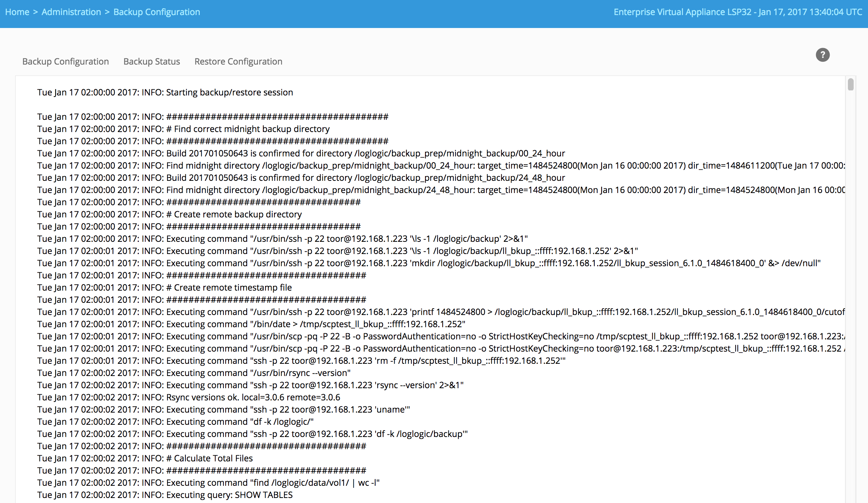Click the log panel scrollbar thumb
This screenshot has width=868, height=503.
(x=850, y=85)
